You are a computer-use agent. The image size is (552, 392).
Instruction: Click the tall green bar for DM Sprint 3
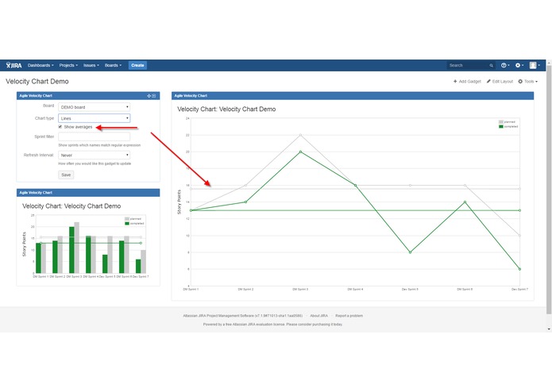[71, 250]
